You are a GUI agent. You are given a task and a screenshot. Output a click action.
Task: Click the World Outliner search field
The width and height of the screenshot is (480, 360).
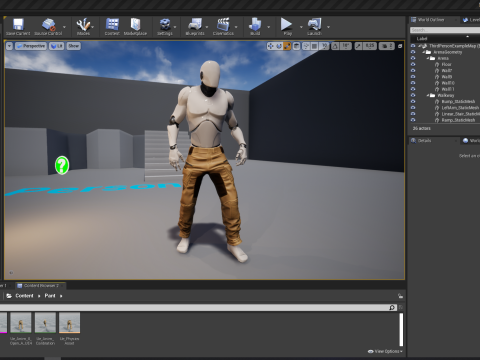pyautogui.click(x=445, y=30)
